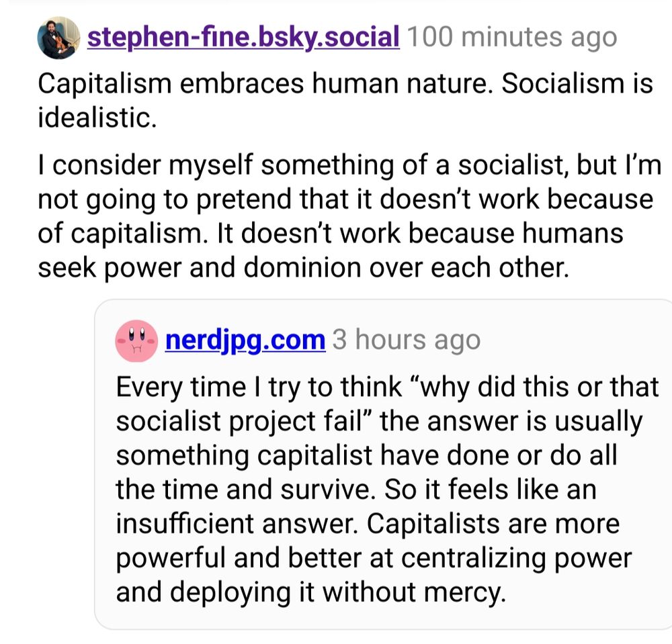The width and height of the screenshot is (672, 644).
Task: Click line 'the time and survive. So it feels'
Action: [x=356, y=490]
